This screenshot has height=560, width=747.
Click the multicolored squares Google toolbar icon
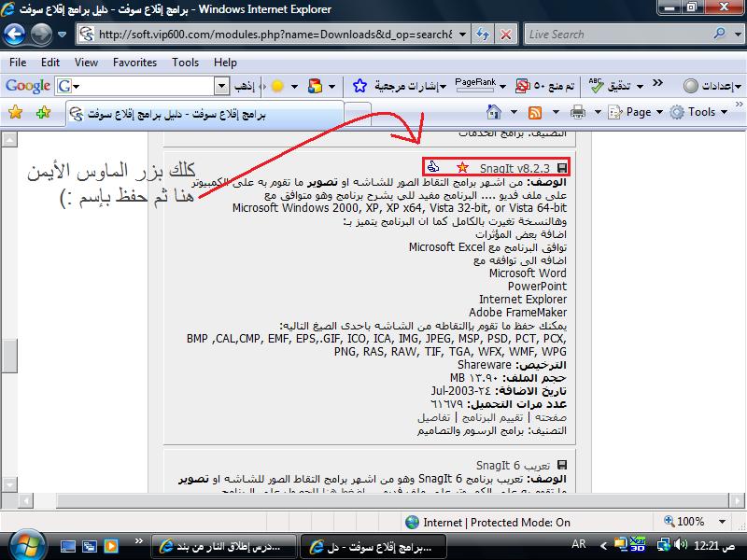point(315,86)
